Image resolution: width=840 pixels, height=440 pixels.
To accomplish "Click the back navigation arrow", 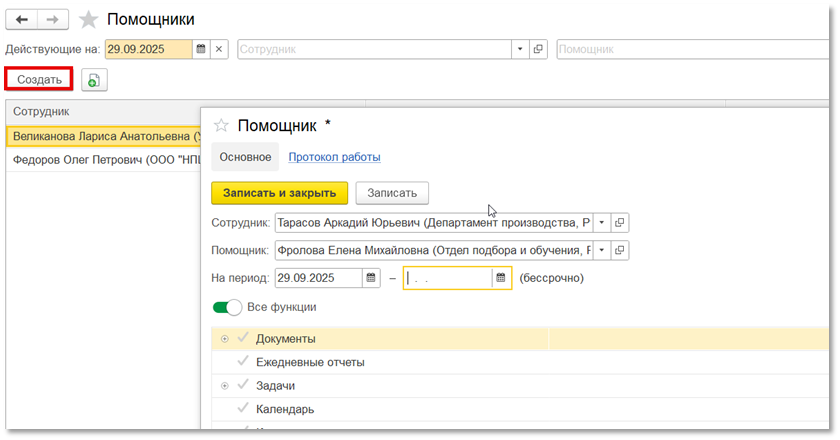I will (x=22, y=20).
